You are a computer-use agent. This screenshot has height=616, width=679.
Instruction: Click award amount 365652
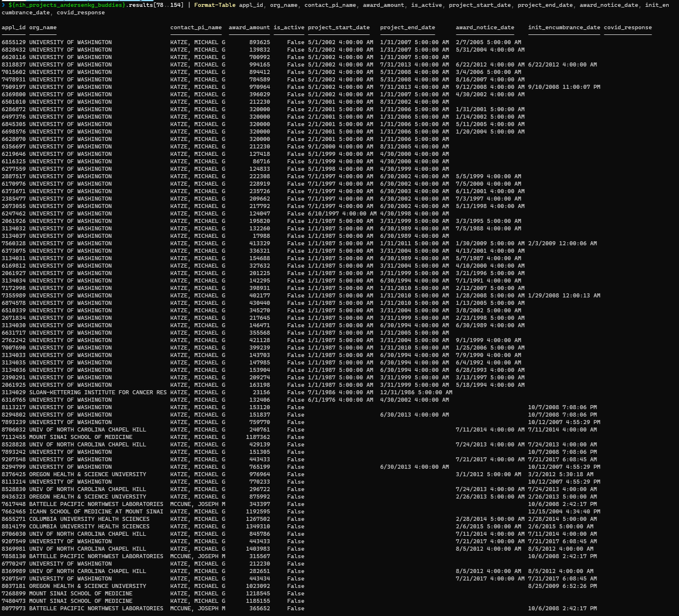259,609
